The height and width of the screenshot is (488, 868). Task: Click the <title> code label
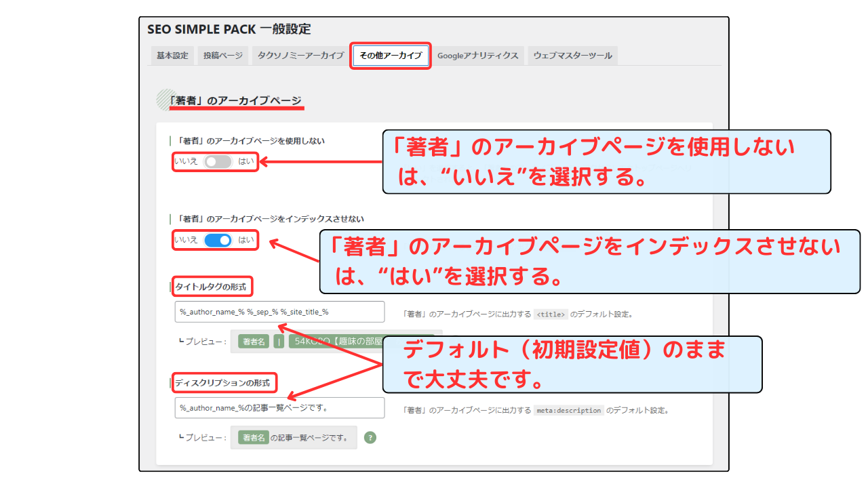[551, 314]
